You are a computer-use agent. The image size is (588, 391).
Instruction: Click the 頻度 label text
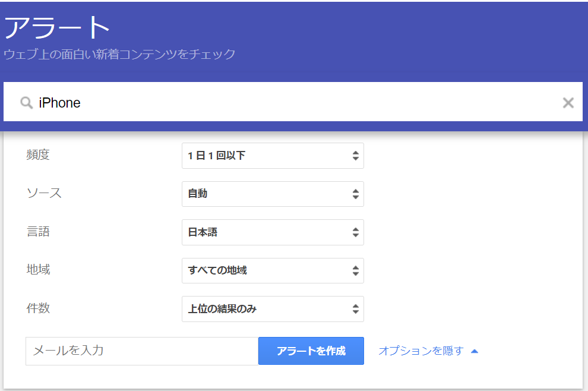[38, 154]
